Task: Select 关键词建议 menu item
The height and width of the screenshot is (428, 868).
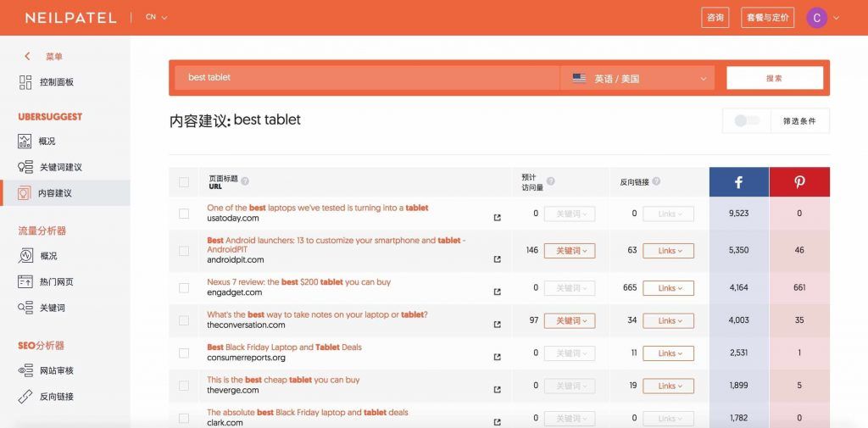Action: 61,167
